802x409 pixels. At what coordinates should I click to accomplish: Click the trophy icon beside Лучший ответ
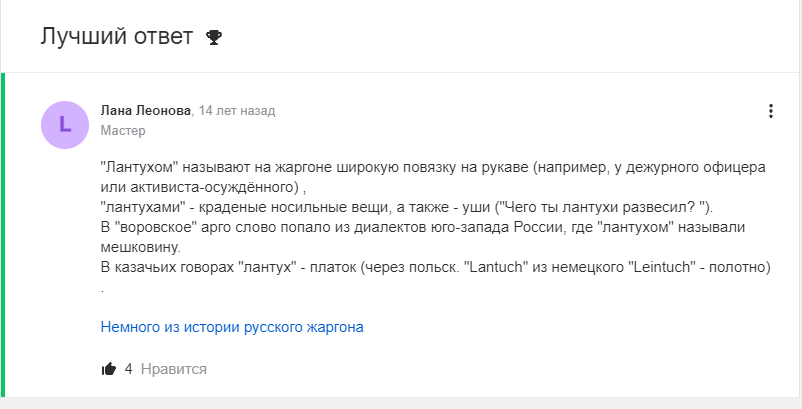tap(214, 37)
